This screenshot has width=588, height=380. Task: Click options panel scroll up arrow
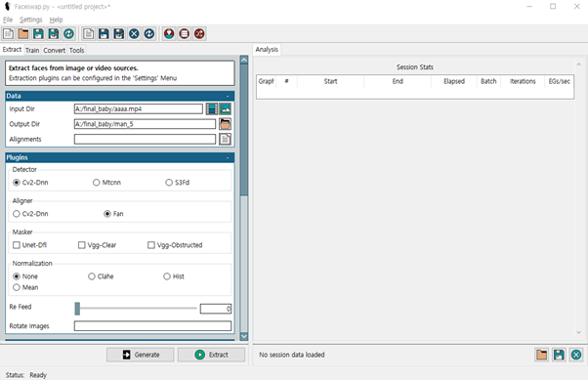pyautogui.click(x=244, y=60)
